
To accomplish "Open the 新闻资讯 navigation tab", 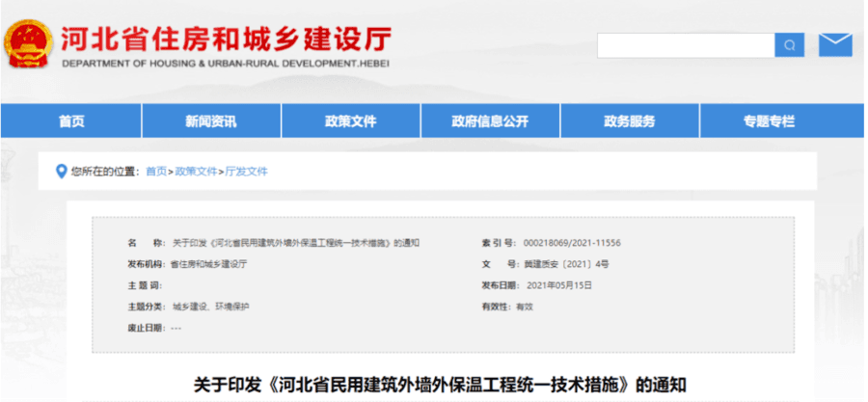I will tap(211, 121).
